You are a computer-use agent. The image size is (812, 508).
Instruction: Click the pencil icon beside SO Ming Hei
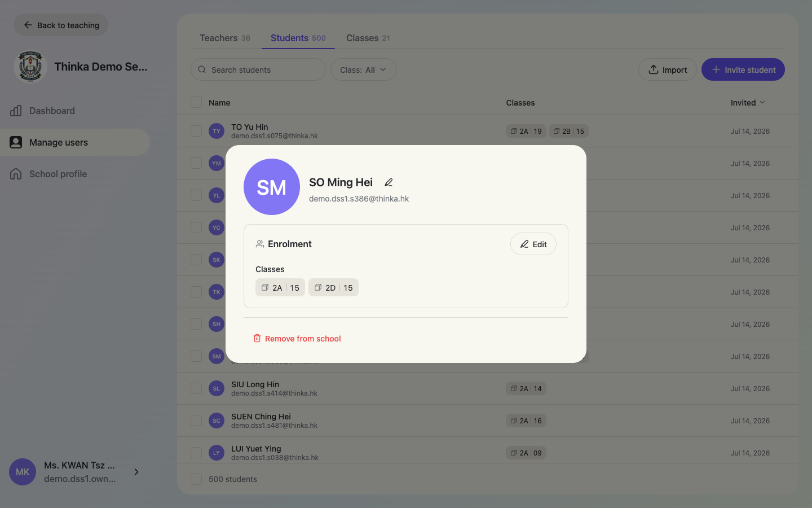(x=389, y=182)
